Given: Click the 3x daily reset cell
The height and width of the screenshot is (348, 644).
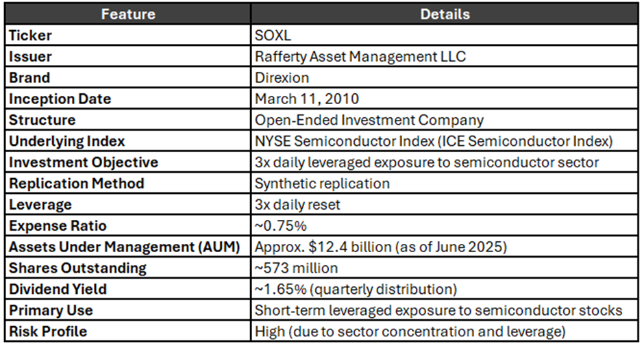Looking at the screenshot, I should pos(445,205).
